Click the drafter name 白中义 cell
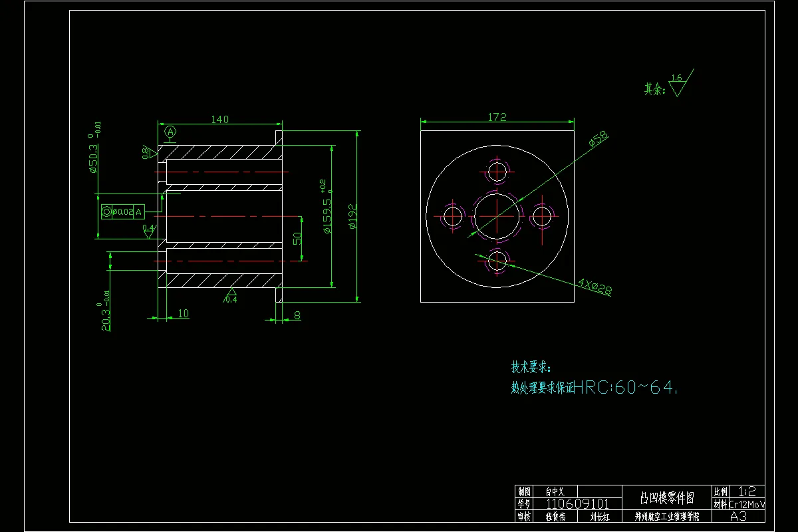Image resolution: width=798 pixels, height=532 pixels. 555,491
